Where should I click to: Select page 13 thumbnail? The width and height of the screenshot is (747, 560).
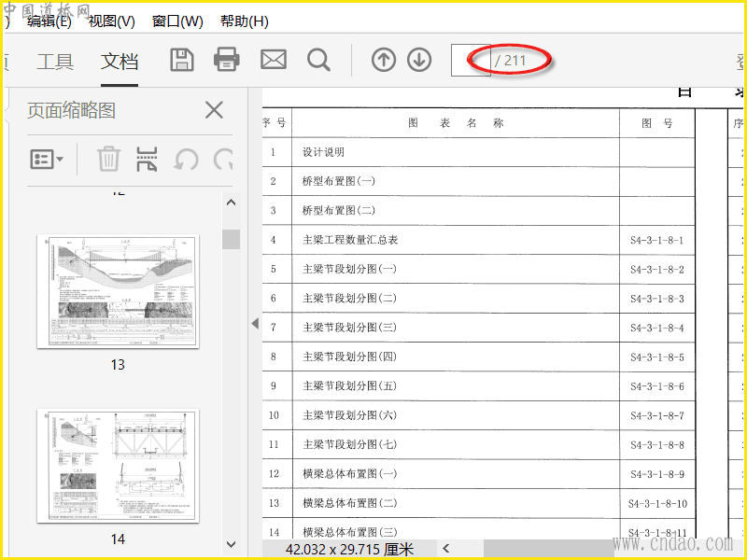119,291
